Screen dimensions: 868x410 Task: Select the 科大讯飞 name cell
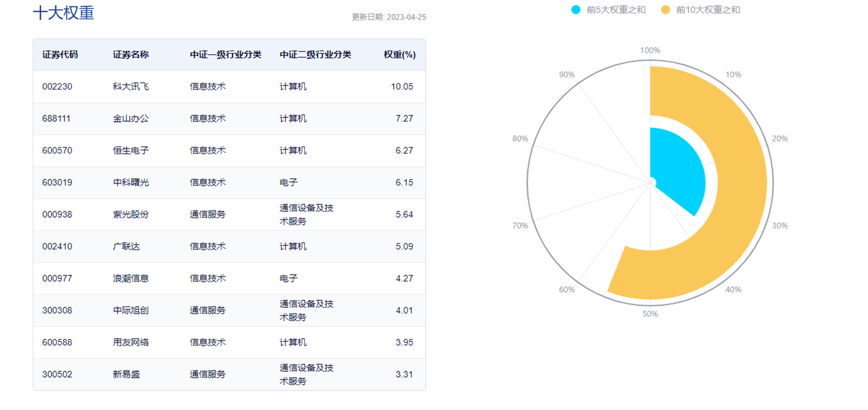coord(131,86)
